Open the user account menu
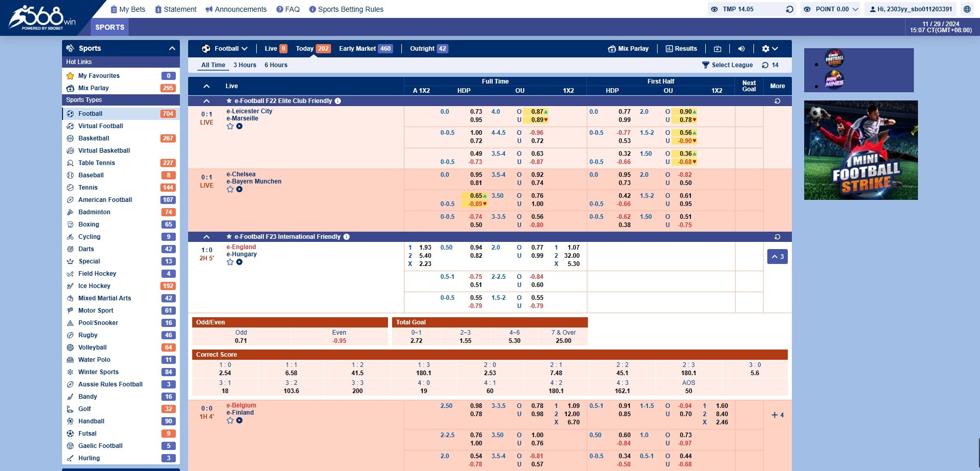This screenshot has width=980, height=471. click(910, 9)
